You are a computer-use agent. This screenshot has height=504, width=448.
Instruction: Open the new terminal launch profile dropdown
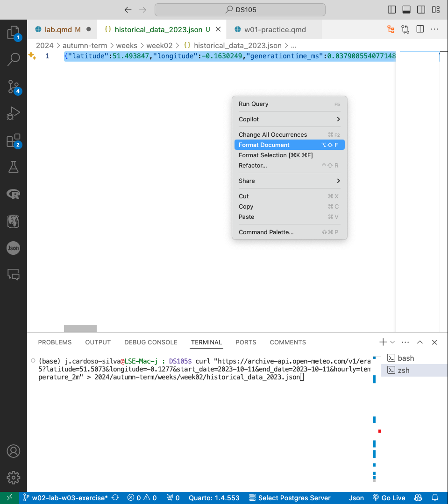pyautogui.click(x=392, y=342)
